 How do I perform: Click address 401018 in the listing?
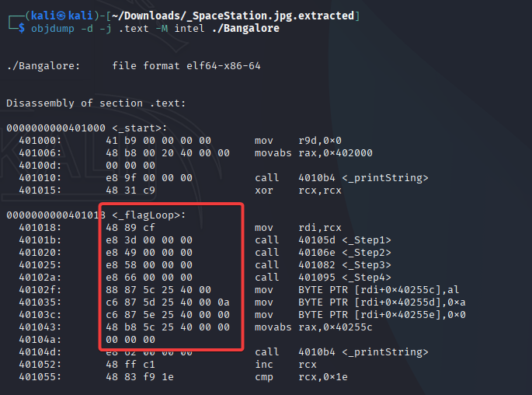(40, 228)
